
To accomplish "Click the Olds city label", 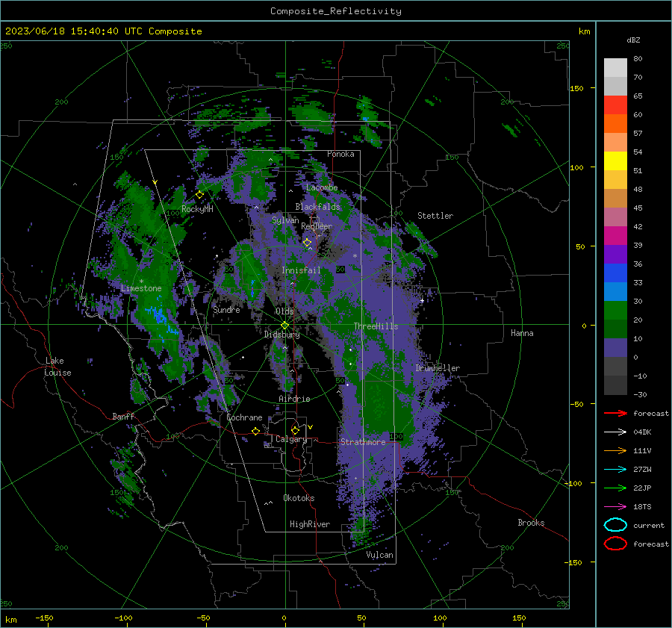I will 284,311.
